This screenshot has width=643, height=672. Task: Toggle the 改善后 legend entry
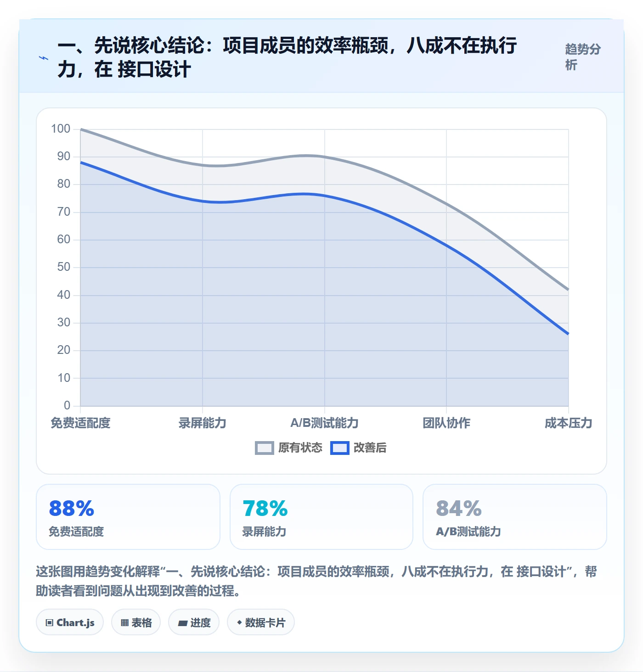pos(359,448)
